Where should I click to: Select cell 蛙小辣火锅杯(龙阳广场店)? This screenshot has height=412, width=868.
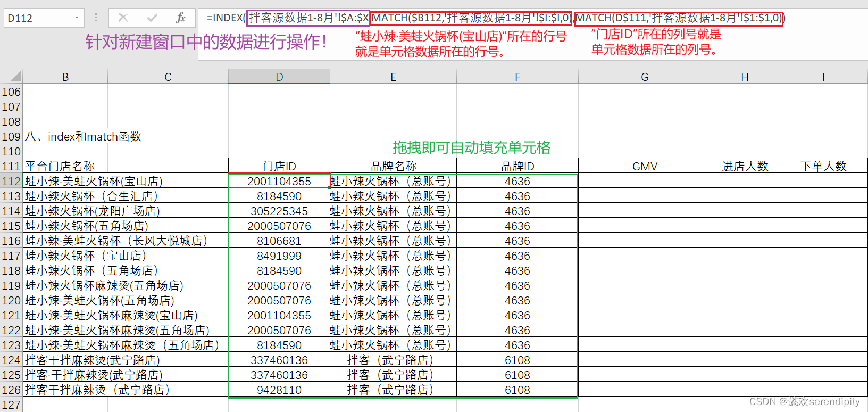coord(126,211)
